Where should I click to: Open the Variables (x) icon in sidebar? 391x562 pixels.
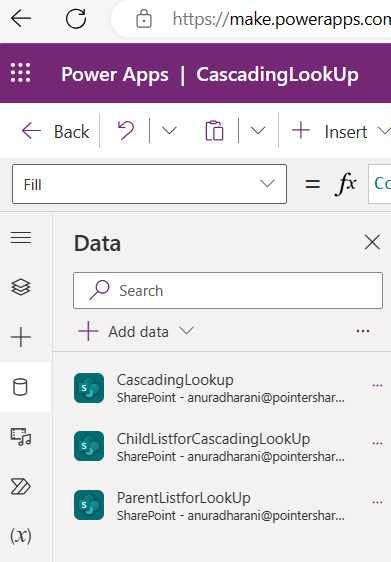tap(21, 536)
